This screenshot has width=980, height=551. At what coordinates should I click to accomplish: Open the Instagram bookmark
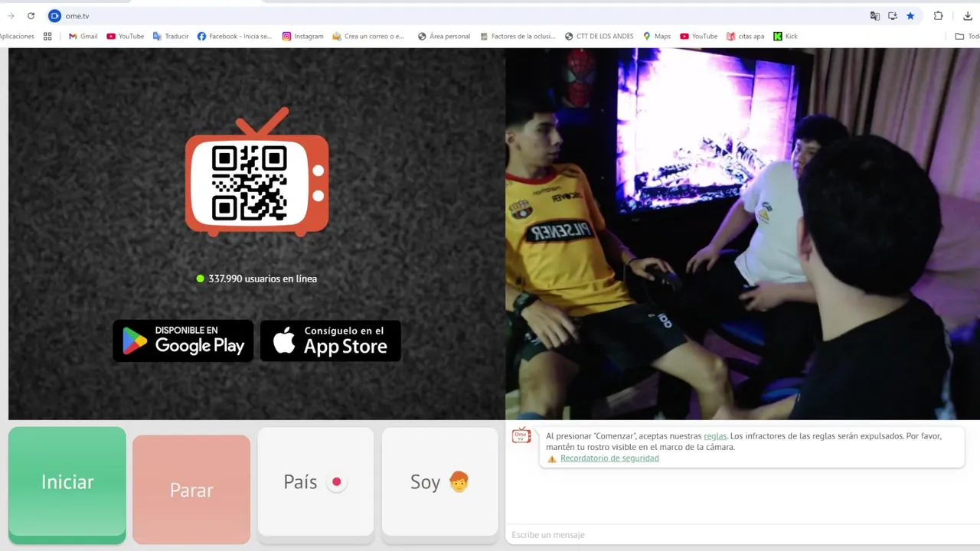click(302, 36)
